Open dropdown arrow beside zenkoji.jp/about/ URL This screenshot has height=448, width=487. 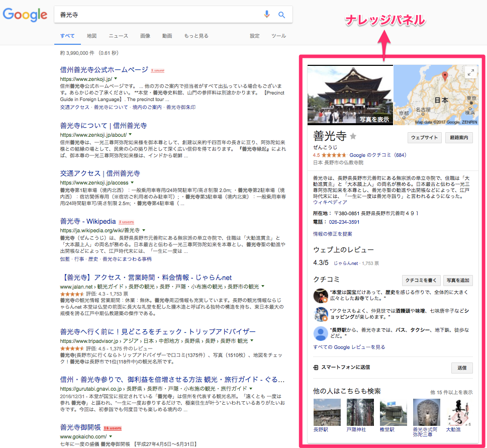130,135
